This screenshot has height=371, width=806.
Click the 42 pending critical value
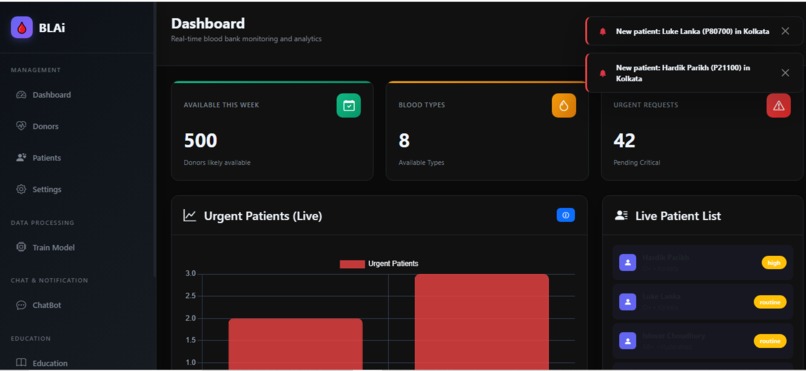tap(624, 140)
